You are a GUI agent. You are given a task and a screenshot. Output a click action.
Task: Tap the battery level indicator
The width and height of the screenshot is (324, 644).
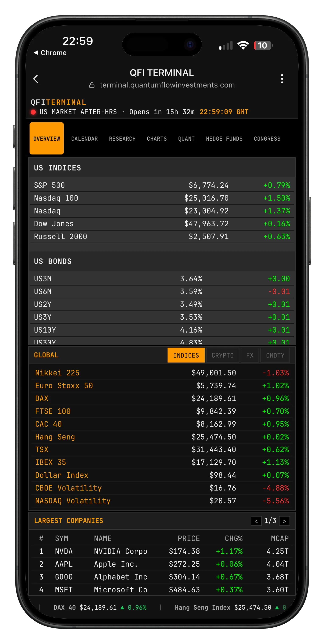tap(263, 45)
